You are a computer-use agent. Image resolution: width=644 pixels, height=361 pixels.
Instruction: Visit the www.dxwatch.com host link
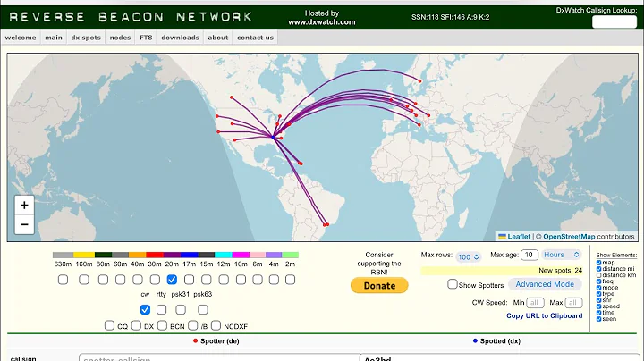(x=322, y=22)
